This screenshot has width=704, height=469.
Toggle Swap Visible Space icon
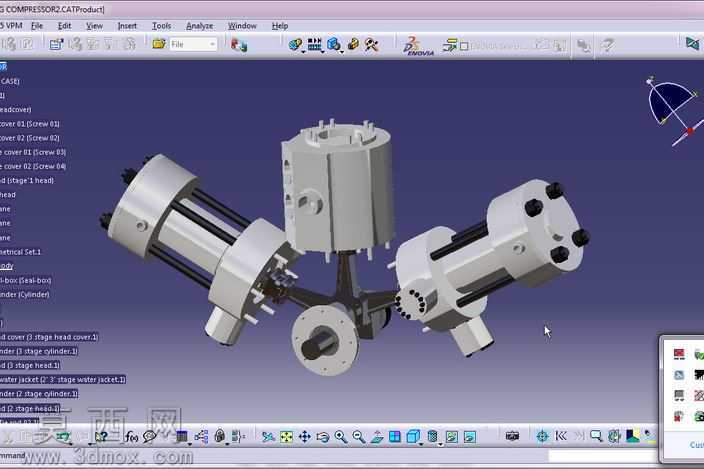[x=470, y=436]
